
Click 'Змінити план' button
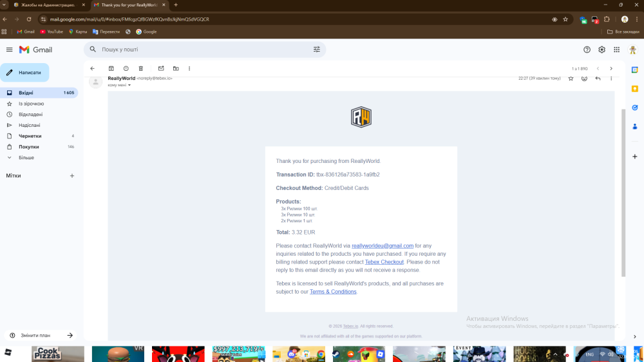pyautogui.click(x=40, y=336)
